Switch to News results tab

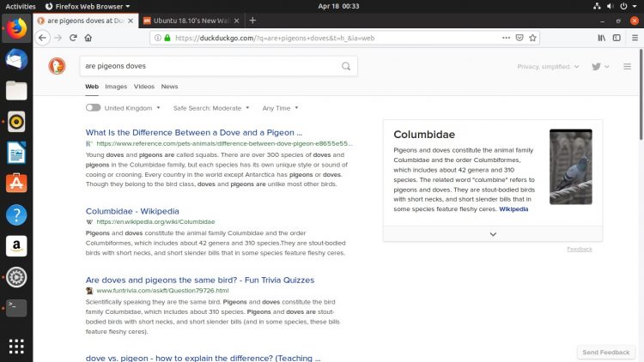[x=169, y=87]
